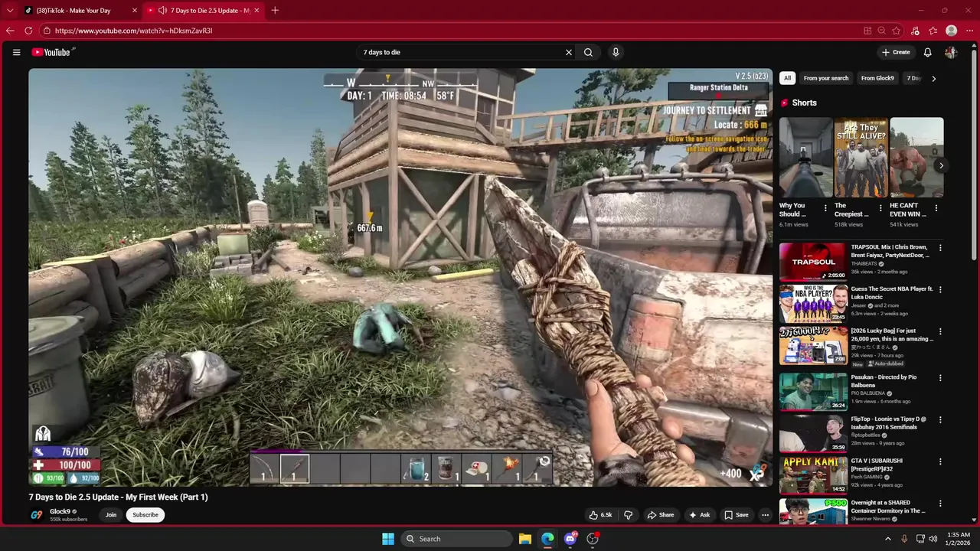Like the video with 6.5k thumbs up
The width and height of the screenshot is (980, 551).
tap(600, 515)
